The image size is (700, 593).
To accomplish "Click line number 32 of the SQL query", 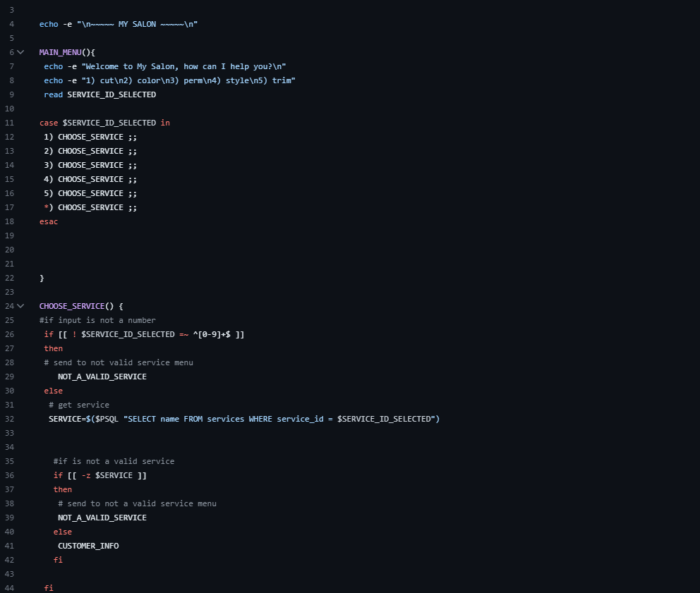I will click(x=9, y=419).
